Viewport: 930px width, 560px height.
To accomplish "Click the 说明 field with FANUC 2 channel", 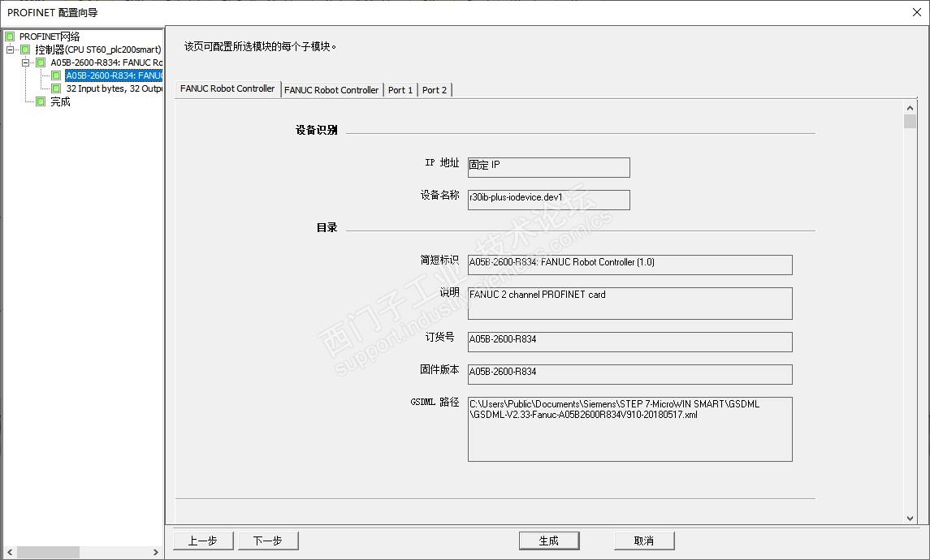I will [630, 304].
